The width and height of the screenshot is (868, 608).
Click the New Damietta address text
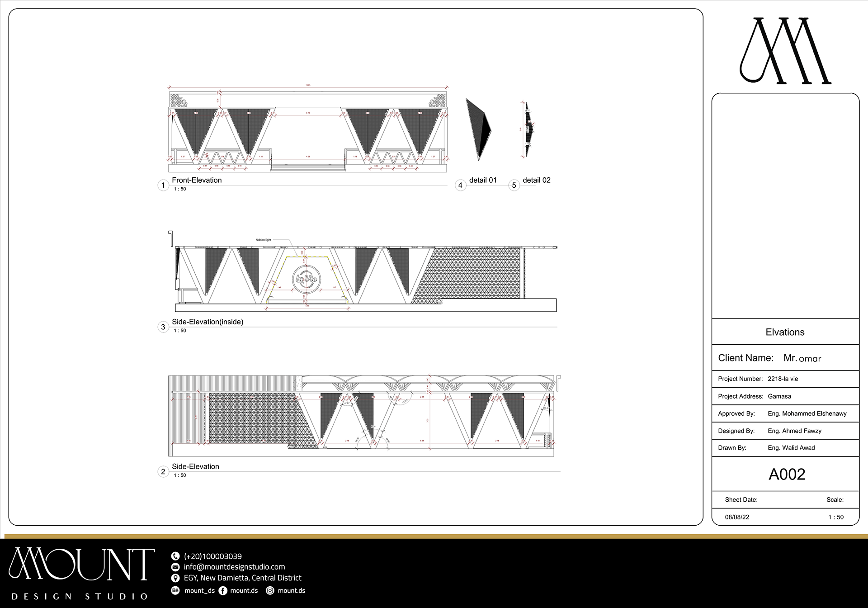(x=243, y=578)
